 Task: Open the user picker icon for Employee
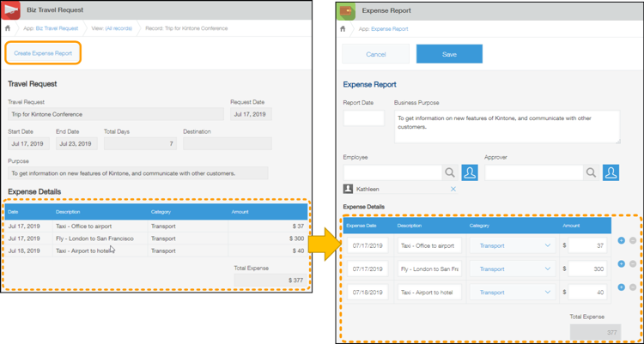point(470,172)
